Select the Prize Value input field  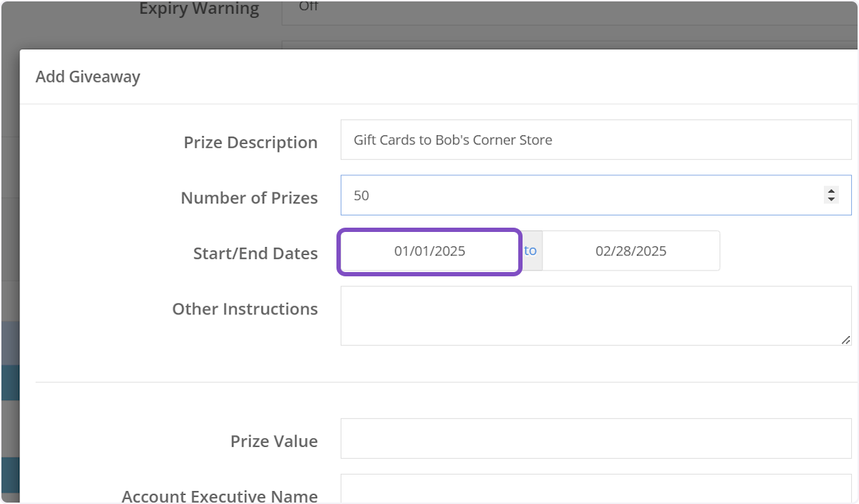(596, 438)
